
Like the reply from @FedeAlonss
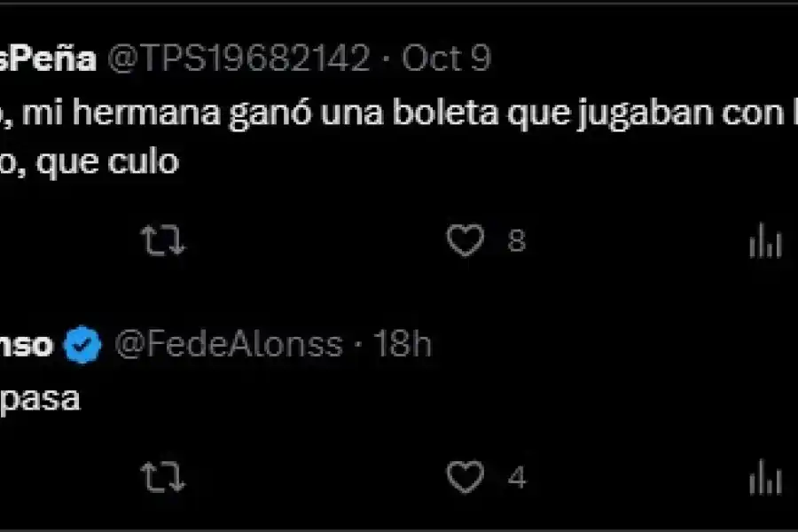[465, 477]
